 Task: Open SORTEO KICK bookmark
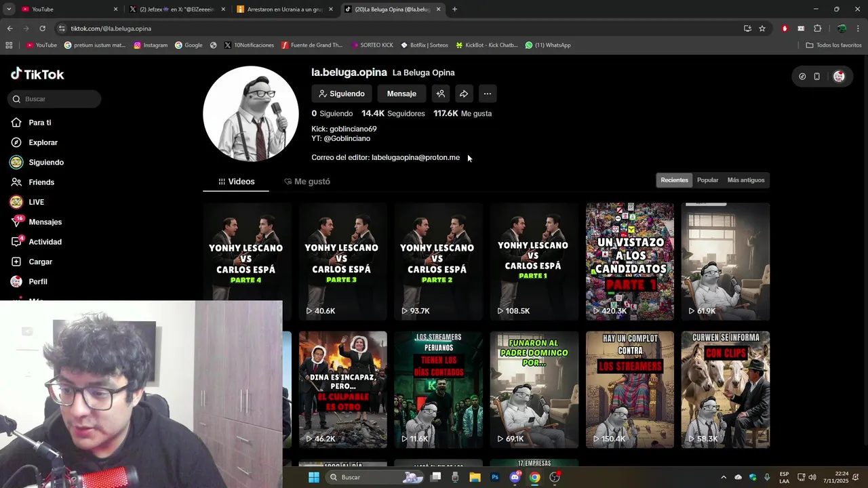coord(372,45)
